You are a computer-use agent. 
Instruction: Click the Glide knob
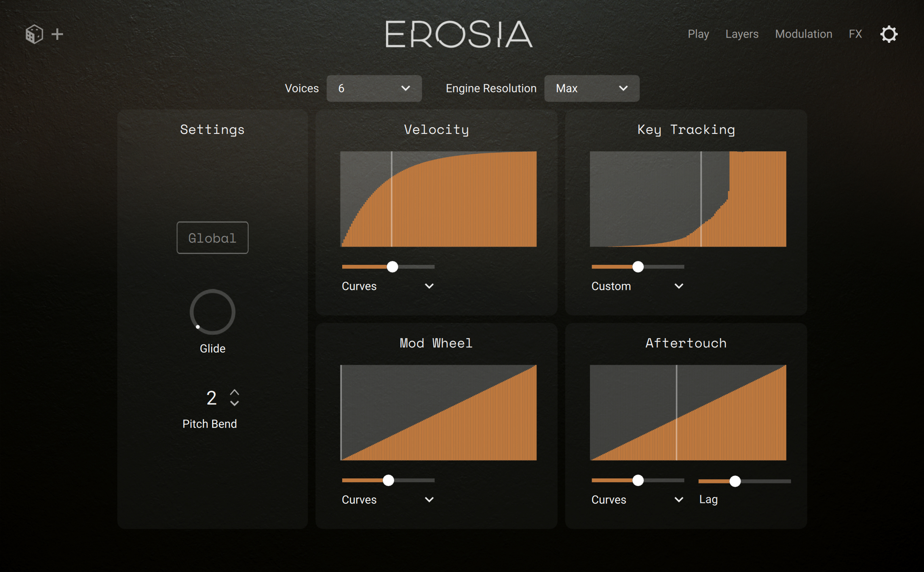(x=212, y=312)
